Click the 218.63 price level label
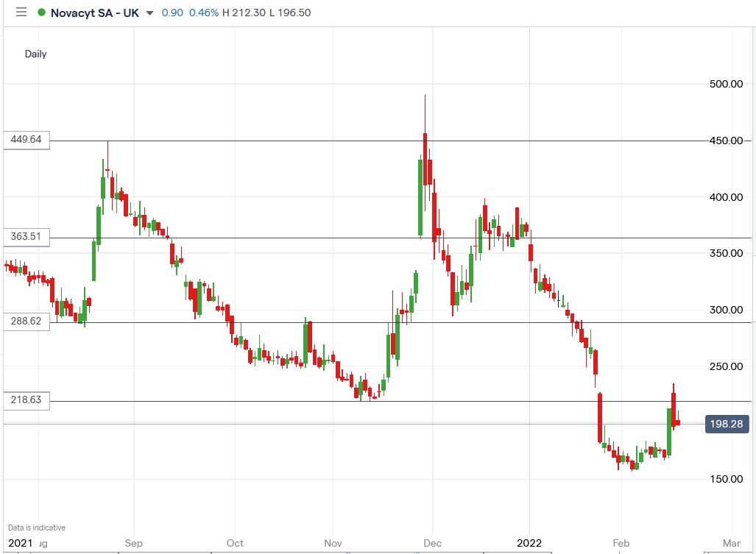This screenshot has height=554, width=756. [25, 400]
